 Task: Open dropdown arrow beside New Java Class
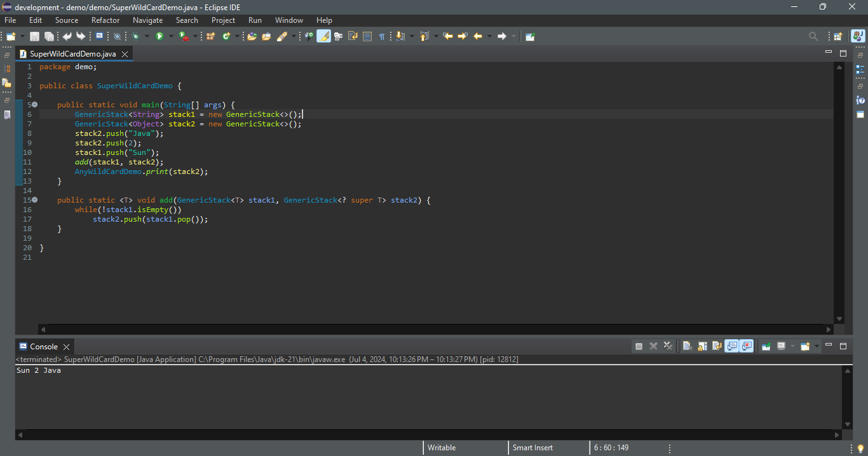click(x=238, y=36)
